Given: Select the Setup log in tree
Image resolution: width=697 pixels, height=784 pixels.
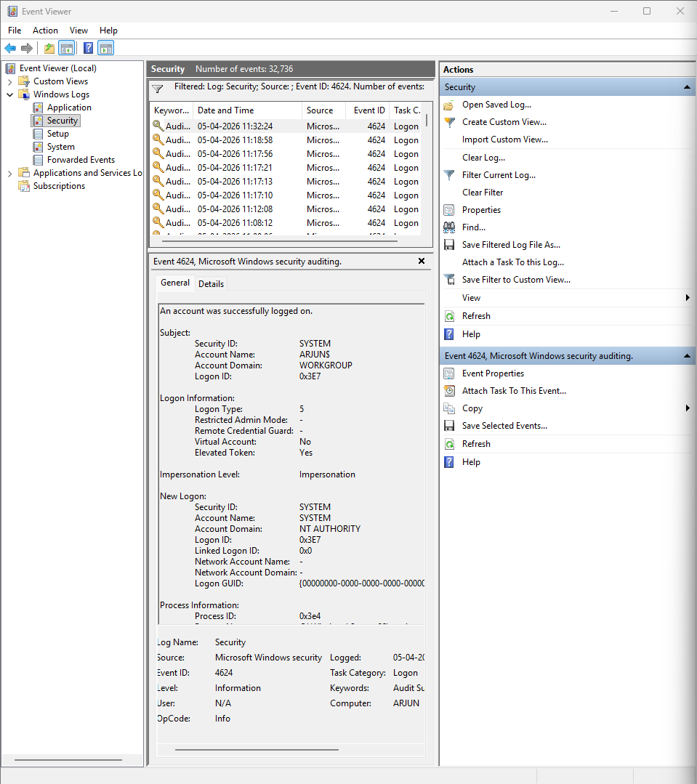Looking at the screenshot, I should click(57, 134).
